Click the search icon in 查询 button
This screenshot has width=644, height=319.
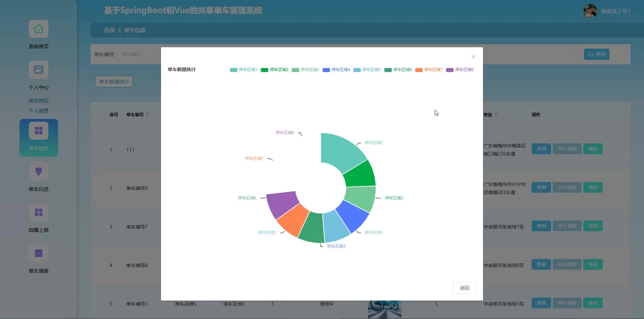pyautogui.click(x=591, y=54)
